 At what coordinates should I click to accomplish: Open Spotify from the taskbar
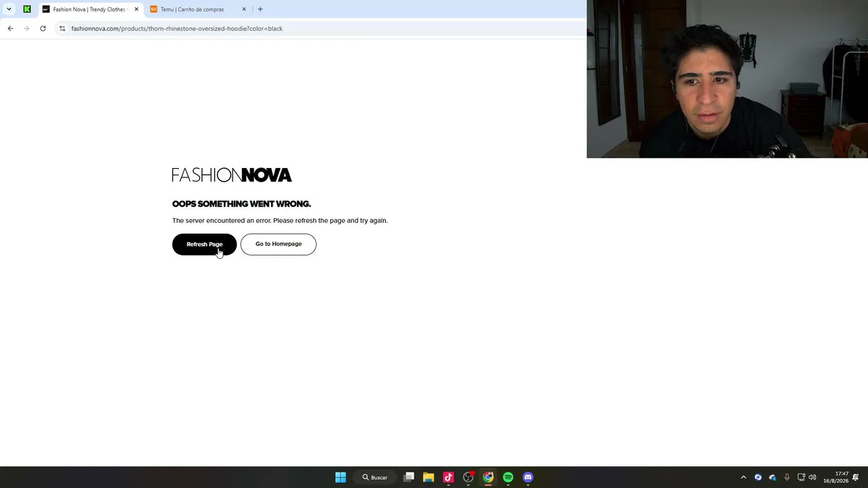[x=508, y=477]
